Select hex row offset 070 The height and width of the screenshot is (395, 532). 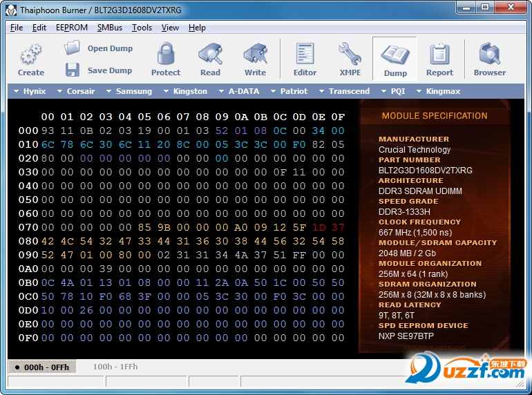click(28, 227)
